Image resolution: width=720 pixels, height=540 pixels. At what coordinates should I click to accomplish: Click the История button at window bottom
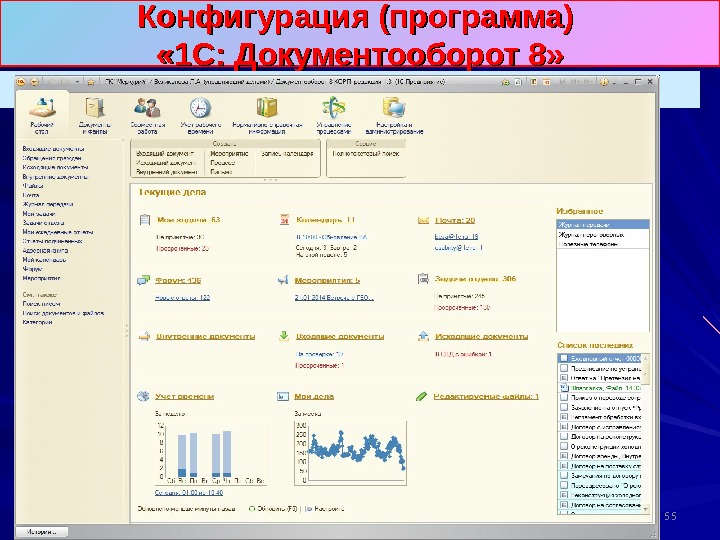coord(42,532)
